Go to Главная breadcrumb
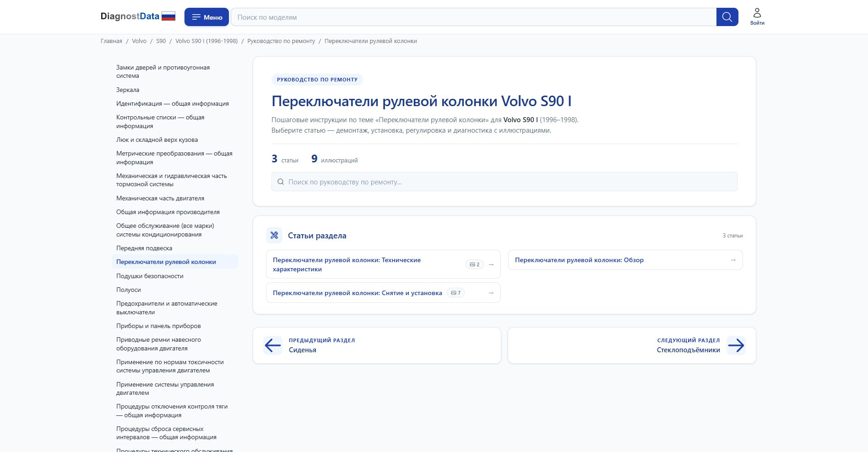Viewport: 868px width, 452px height. 111,41
